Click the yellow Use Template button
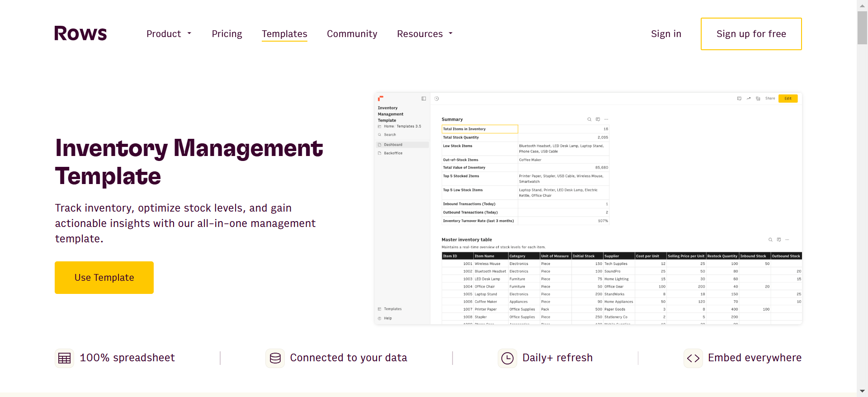Viewport: 868px width, 397px height. click(x=104, y=278)
